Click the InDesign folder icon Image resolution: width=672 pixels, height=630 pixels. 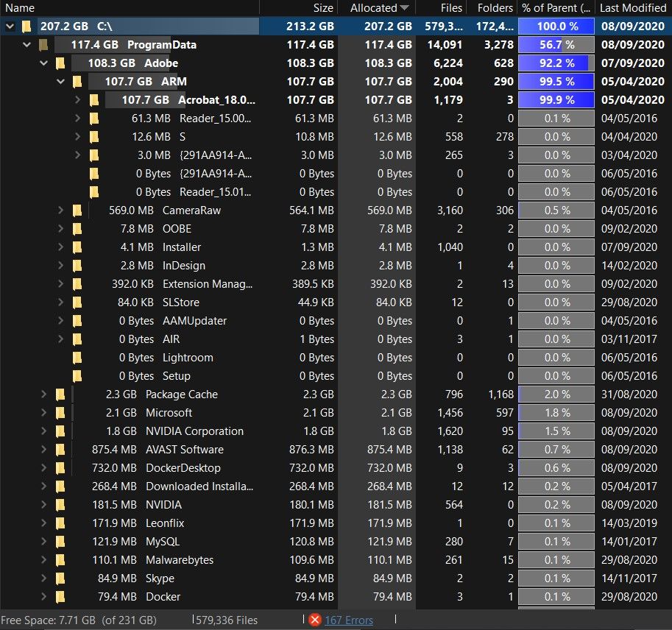[x=77, y=266]
